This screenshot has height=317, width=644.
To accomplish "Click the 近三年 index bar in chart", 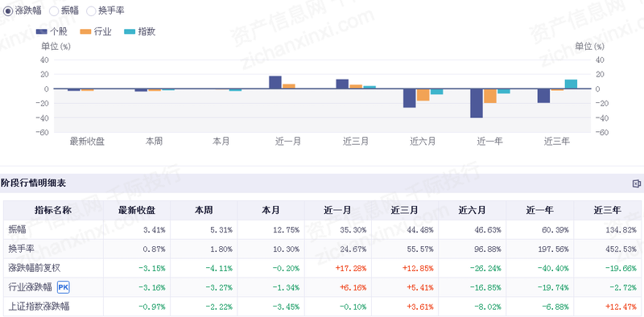I will [x=571, y=84].
